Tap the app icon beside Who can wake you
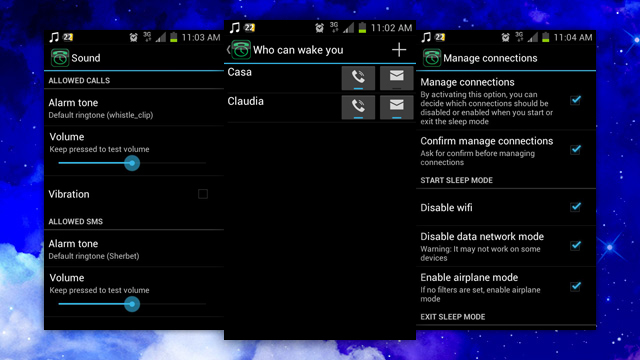 click(241, 50)
